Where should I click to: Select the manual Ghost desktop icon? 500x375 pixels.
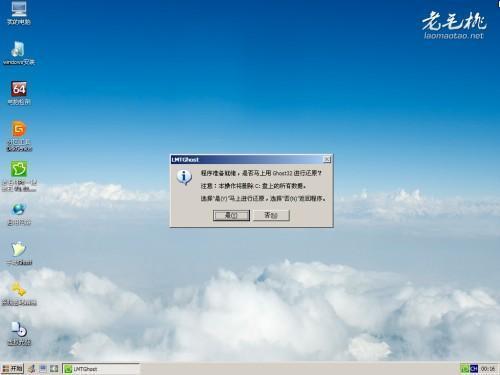tap(19, 253)
